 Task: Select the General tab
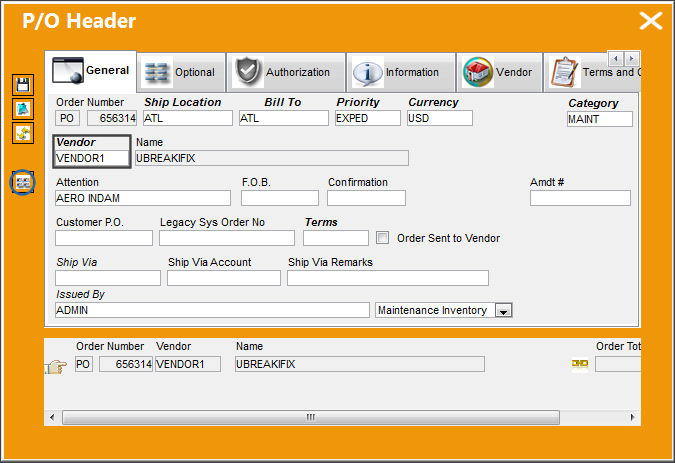[91, 71]
